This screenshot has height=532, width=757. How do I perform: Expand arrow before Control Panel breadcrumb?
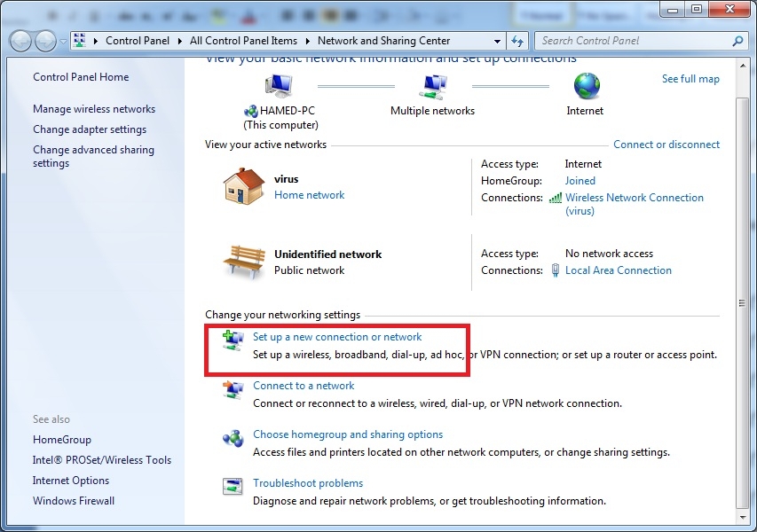click(96, 41)
